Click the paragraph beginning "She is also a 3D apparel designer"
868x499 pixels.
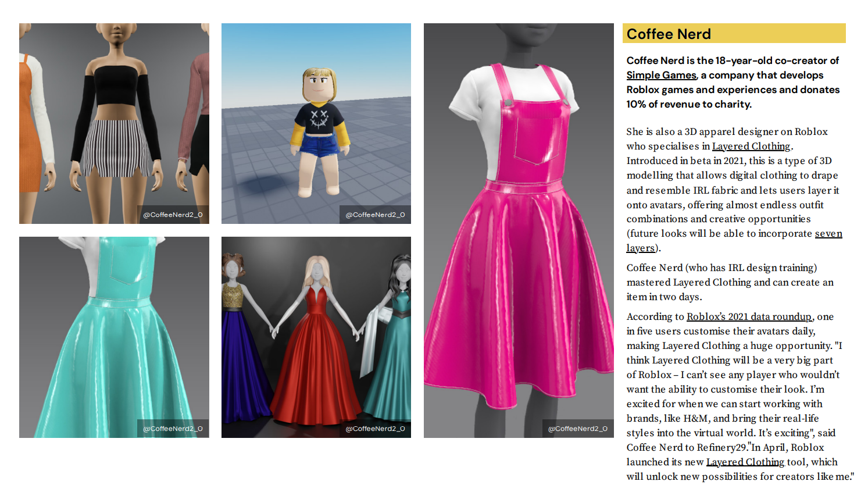pyautogui.click(x=734, y=190)
